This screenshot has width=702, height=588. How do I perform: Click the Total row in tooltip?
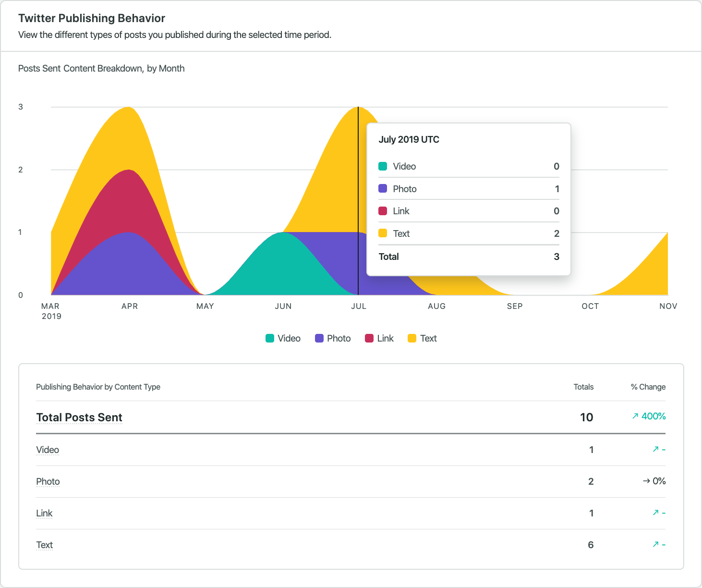469,257
